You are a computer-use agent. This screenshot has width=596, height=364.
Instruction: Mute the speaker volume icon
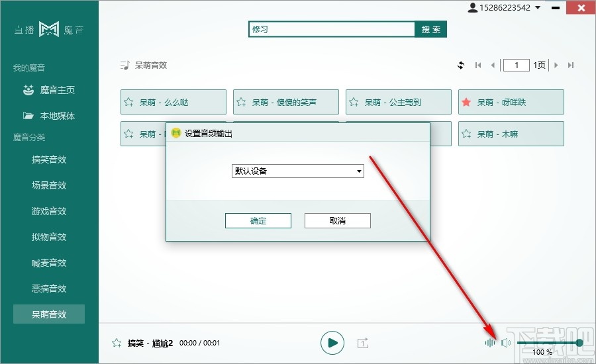tap(506, 343)
